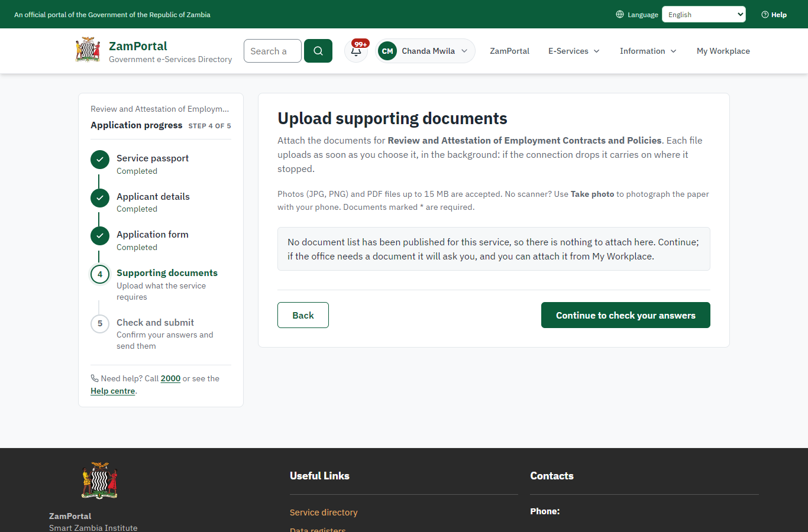Click the green search magnifier button

coord(318,51)
